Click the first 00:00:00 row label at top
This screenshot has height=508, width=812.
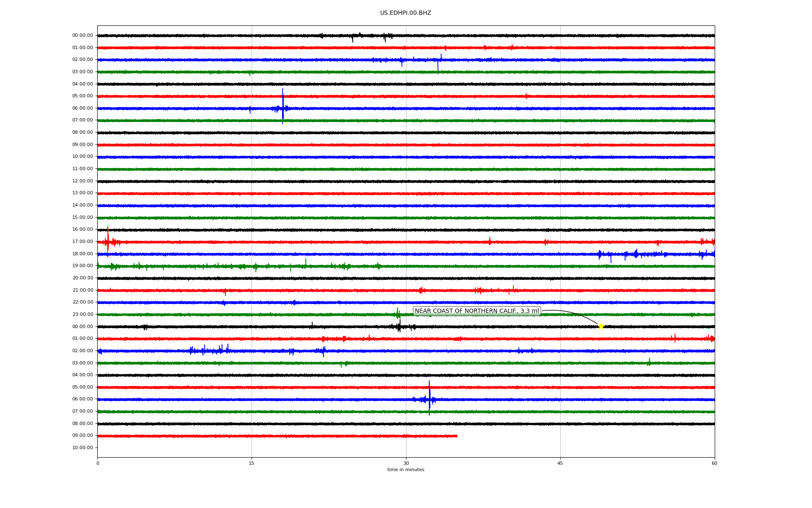click(x=82, y=36)
